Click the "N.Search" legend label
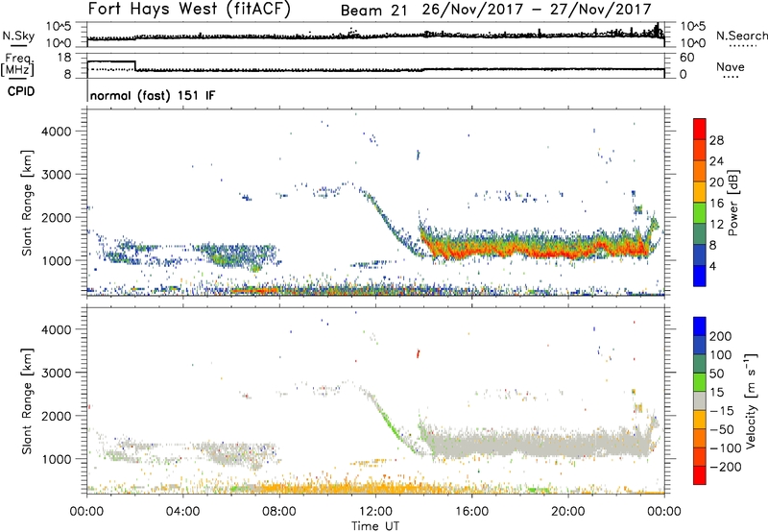This screenshot has height=532, width=768. (741, 36)
